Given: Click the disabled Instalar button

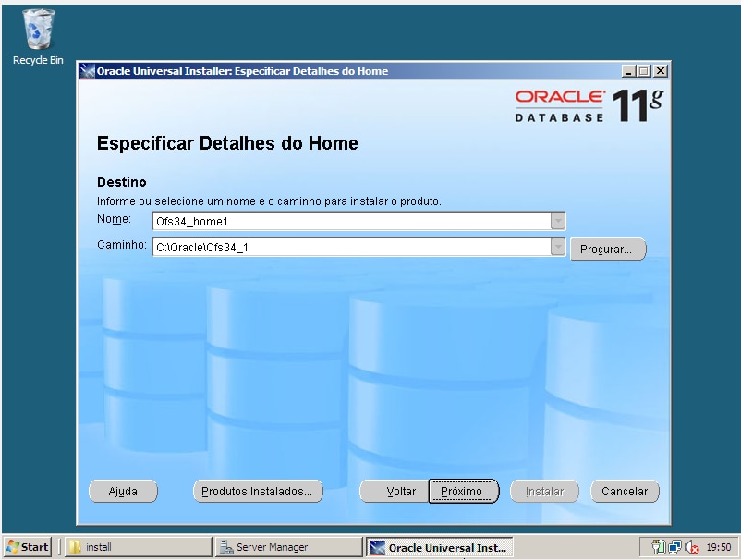Looking at the screenshot, I should (x=544, y=491).
